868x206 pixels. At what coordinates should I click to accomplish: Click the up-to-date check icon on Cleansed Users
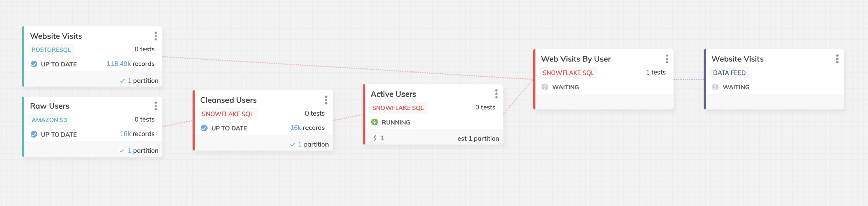click(x=204, y=128)
